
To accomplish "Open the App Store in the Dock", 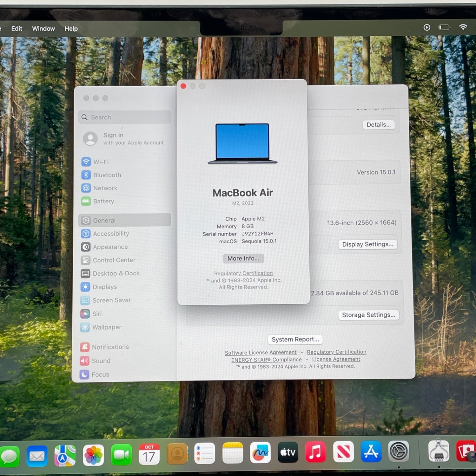I will 371,452.
